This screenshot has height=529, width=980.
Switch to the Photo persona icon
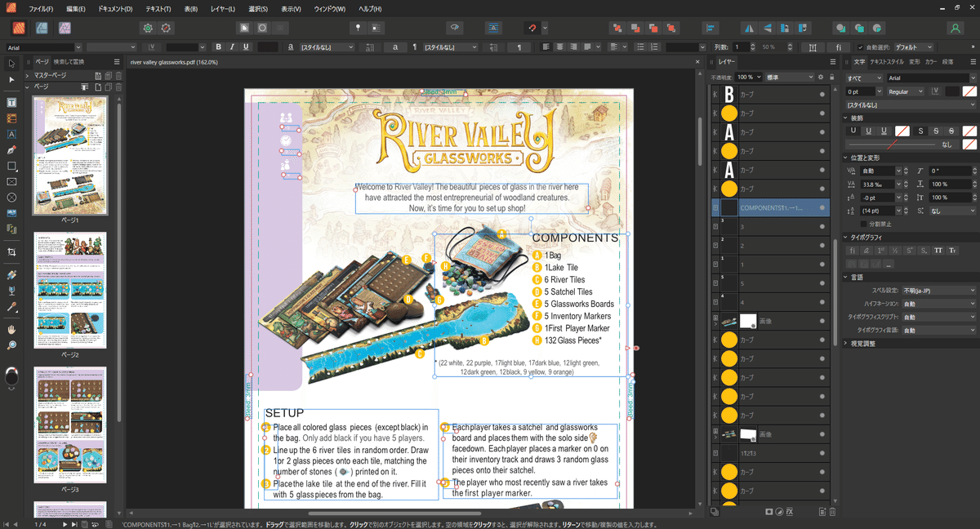coord(65,28)
